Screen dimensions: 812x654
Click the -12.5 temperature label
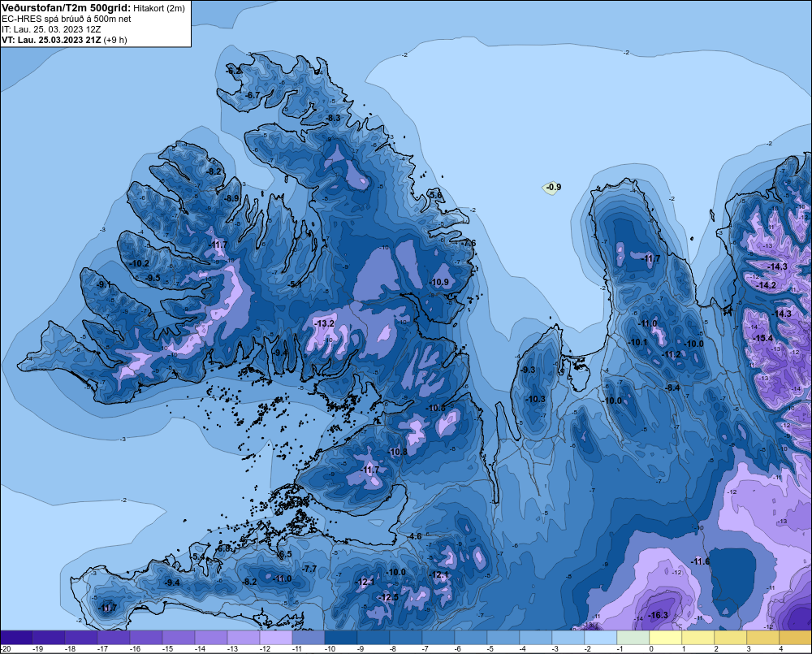pyautogui.click(x=388, y=597)
